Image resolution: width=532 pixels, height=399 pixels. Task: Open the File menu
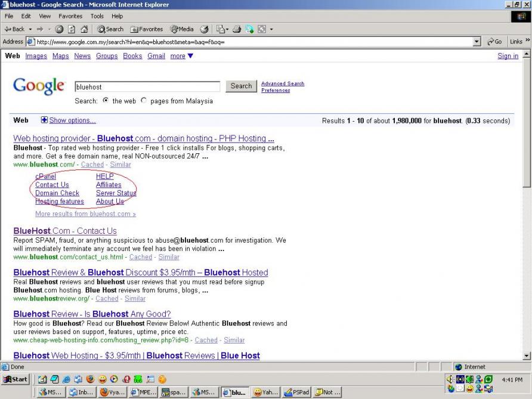click(x=9, y=16)
